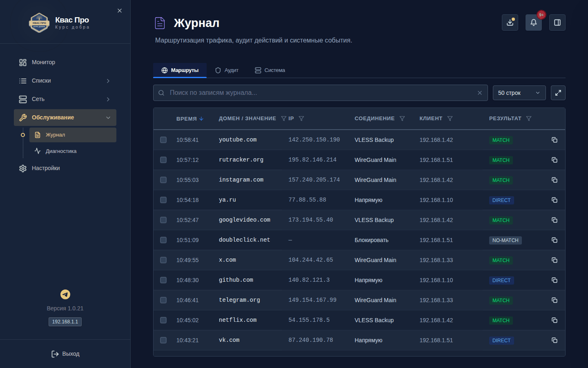Image resolution: width=588 pixels, height=368 pixels.
Task: Open Настройки in the sidebar
Action: [x=65, y=168]
